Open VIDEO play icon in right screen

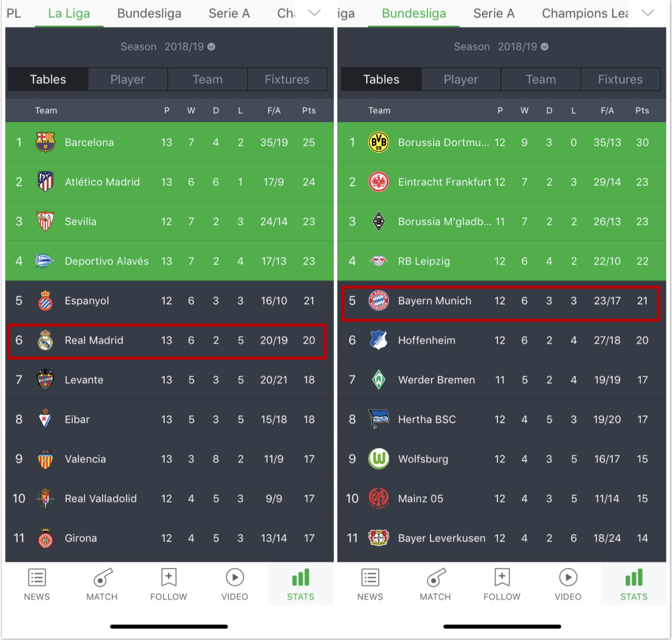[568, 578]
